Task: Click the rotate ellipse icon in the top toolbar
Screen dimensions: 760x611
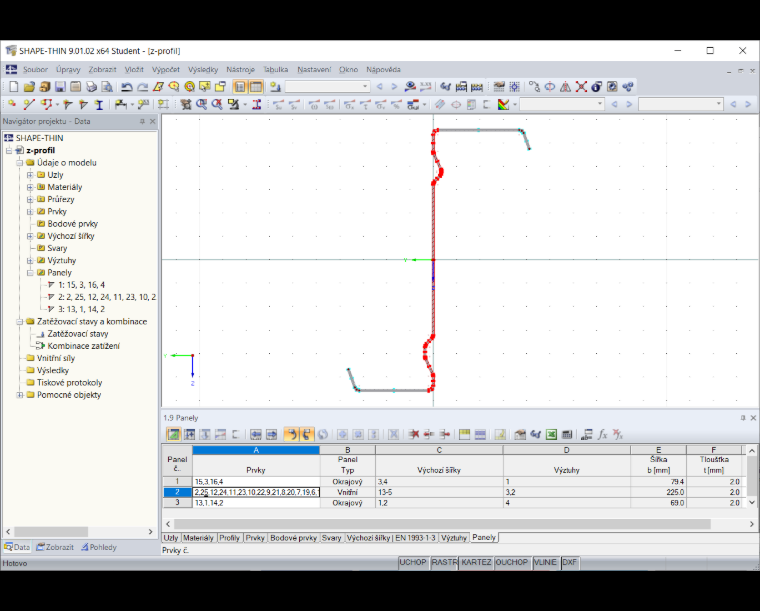Action: pyautogui.click(x=550, y=87)
